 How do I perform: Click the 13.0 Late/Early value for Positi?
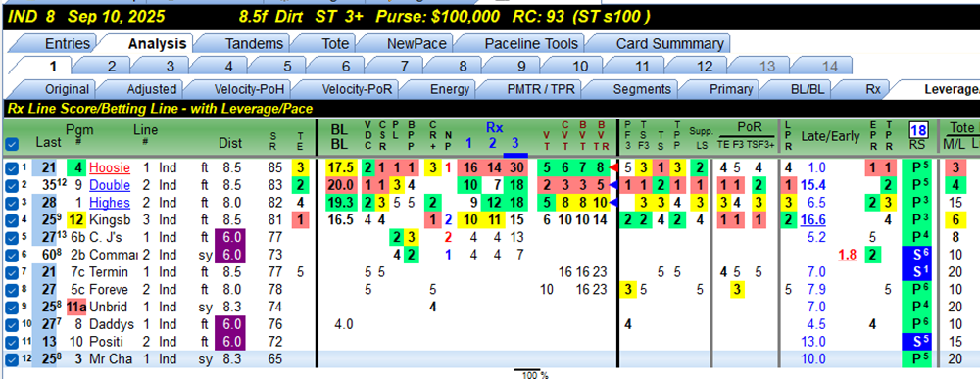[x=813, y=342]
